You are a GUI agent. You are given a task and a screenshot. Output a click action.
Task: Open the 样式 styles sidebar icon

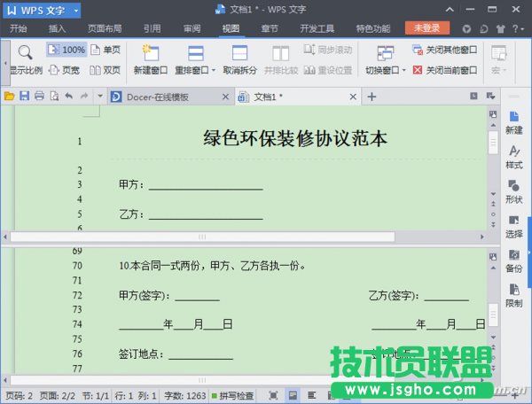(513, 157)
